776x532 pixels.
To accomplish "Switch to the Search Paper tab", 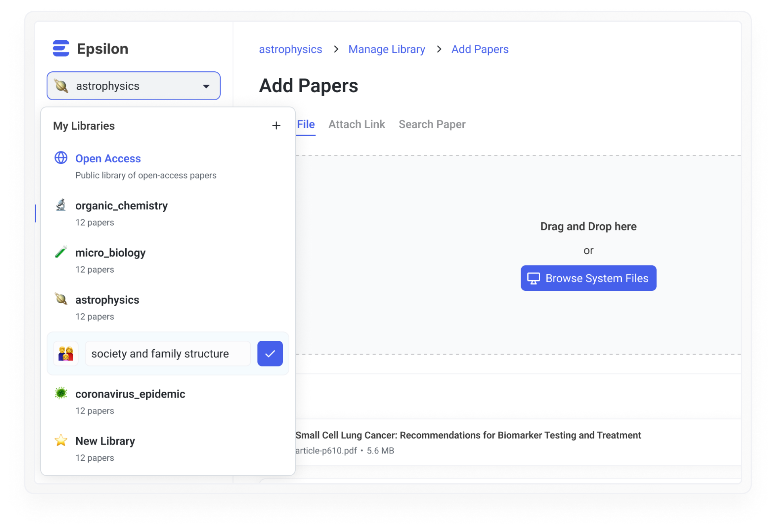I will click(432, 124).
